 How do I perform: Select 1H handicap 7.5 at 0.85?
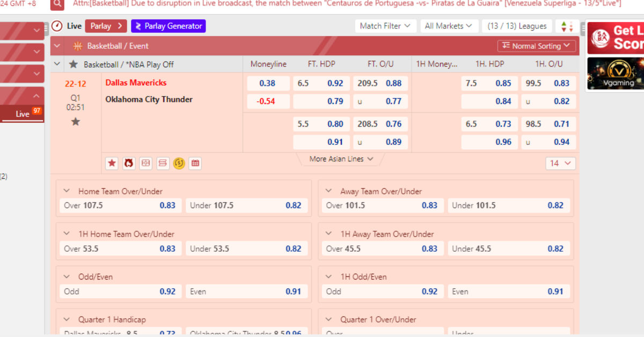489,83
